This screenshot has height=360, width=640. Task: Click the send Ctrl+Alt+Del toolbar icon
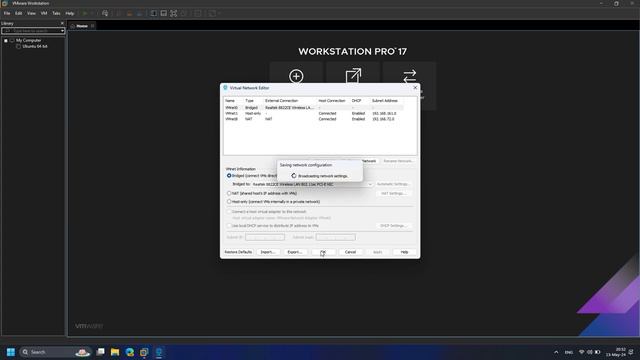[105, 13]
